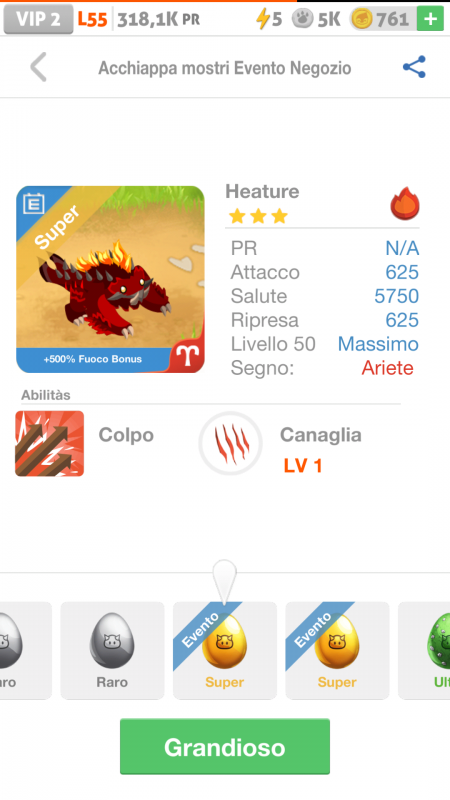Select the Colpo arrows ability icon
450x800 pixels.
pyautogui.click(x=49, y=443)
